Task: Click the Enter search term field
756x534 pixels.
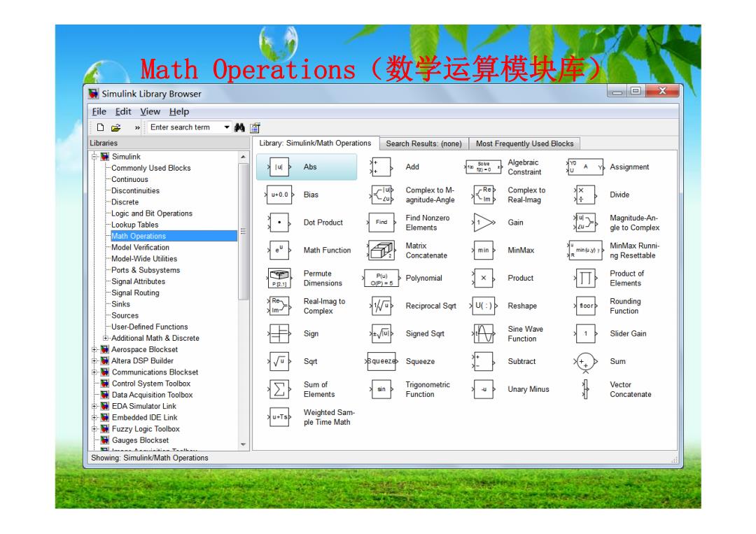Action: pyautogui.click(x=185, y=127)
